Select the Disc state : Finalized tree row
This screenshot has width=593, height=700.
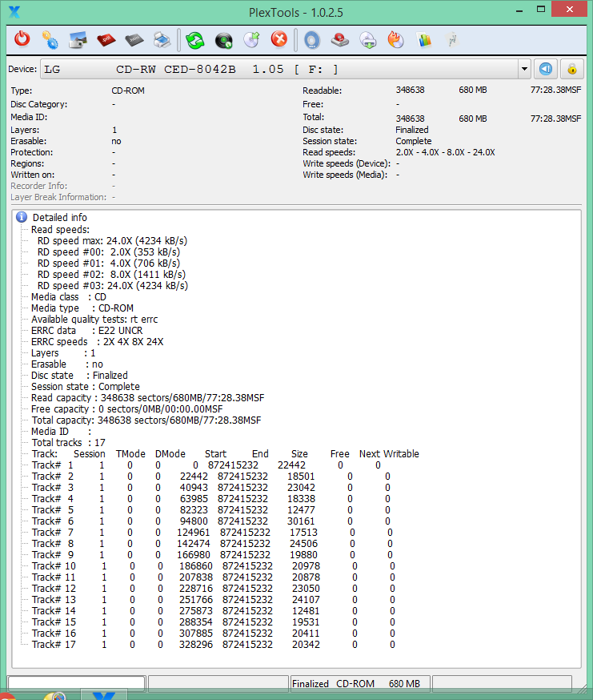tap(79, 376)
